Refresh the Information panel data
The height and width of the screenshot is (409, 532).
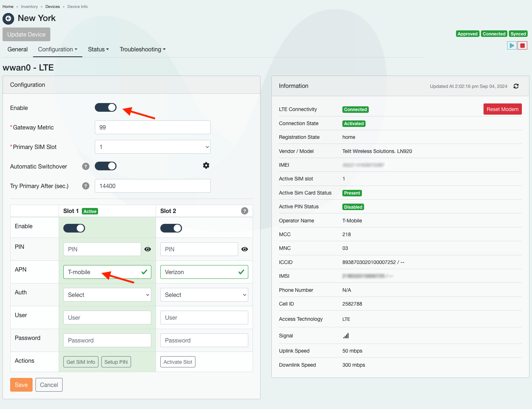coord(516,86)
